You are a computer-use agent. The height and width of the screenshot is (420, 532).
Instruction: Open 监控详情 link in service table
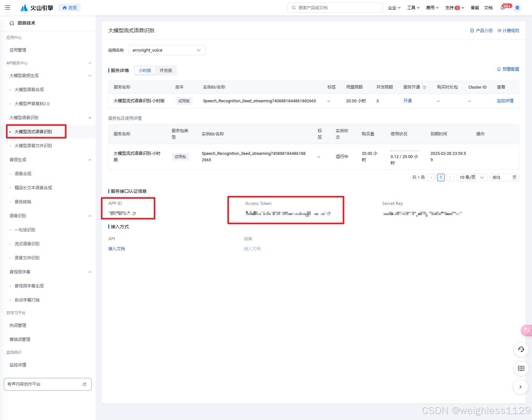[x=505, y=101]
